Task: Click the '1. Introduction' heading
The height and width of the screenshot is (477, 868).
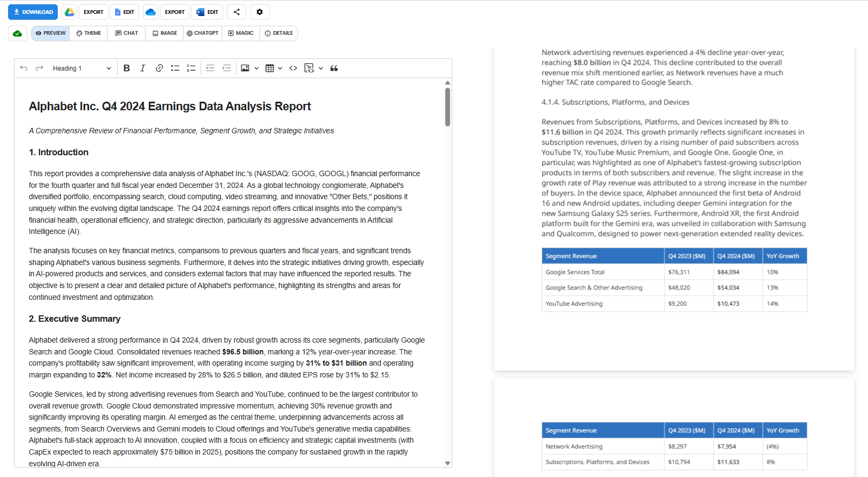Action: pos(59,152)
